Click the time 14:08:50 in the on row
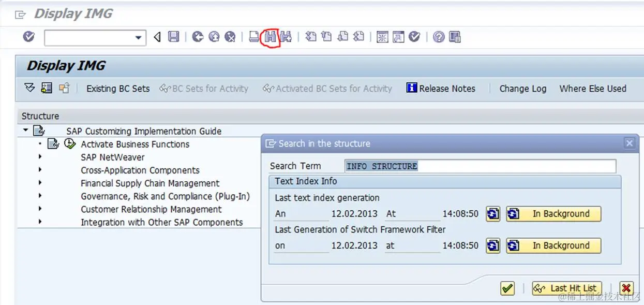Viewport: 644px width, 305px height. pyautogui.click(x=460, y=245)
